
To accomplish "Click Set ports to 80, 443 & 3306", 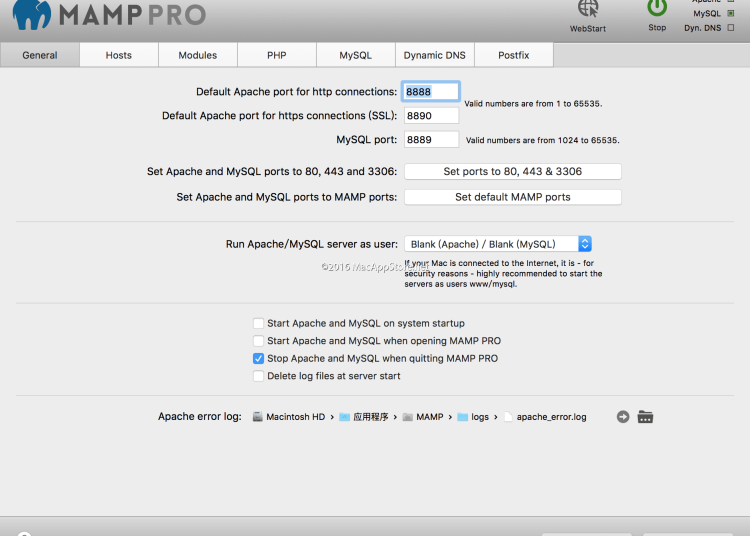I will pos(512,172).
